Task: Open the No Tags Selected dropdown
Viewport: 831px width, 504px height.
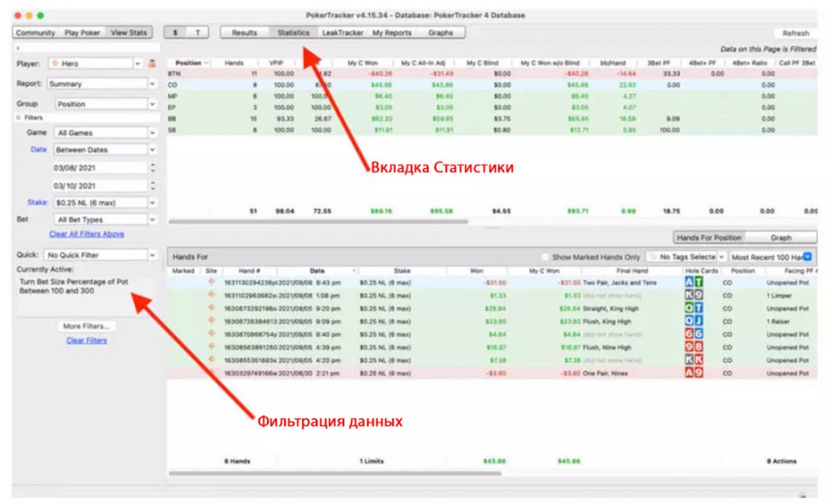Action: click(x=687, y=256)
